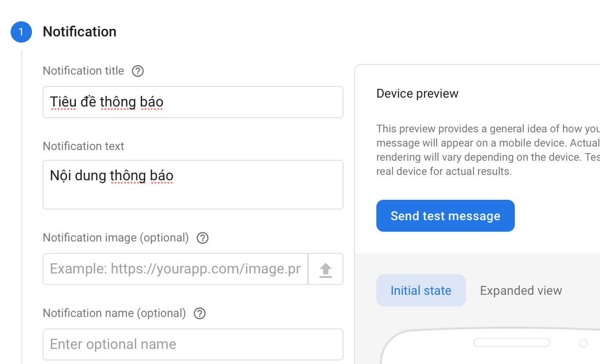The height and width of the screenshot is (364, 600).
Task: Focus the Notification title input field
Action: [x=193, y=102]
